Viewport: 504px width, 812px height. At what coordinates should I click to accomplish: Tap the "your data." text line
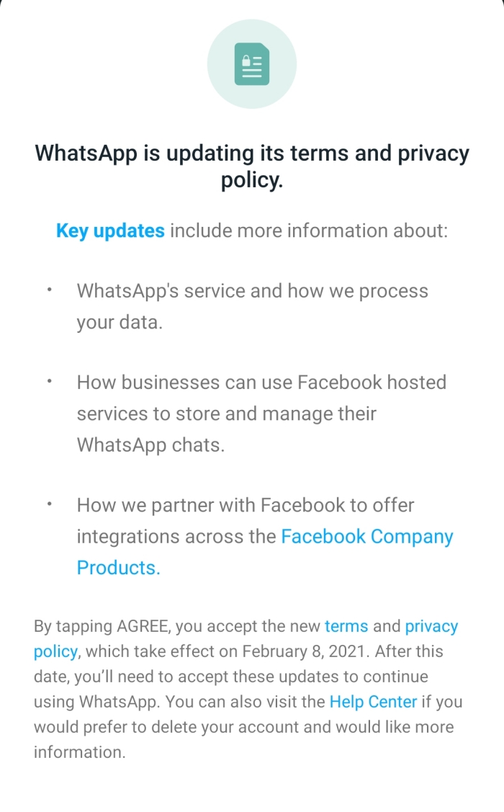coord(120,322)
